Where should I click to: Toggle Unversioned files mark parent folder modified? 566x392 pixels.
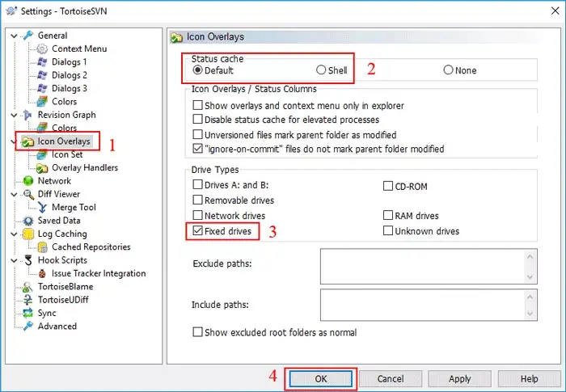coord(197,135)
